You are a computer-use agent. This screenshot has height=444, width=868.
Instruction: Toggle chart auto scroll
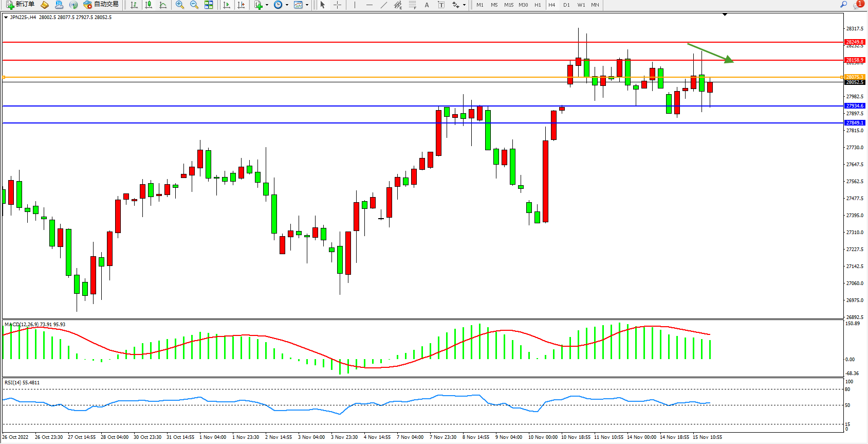227,5
